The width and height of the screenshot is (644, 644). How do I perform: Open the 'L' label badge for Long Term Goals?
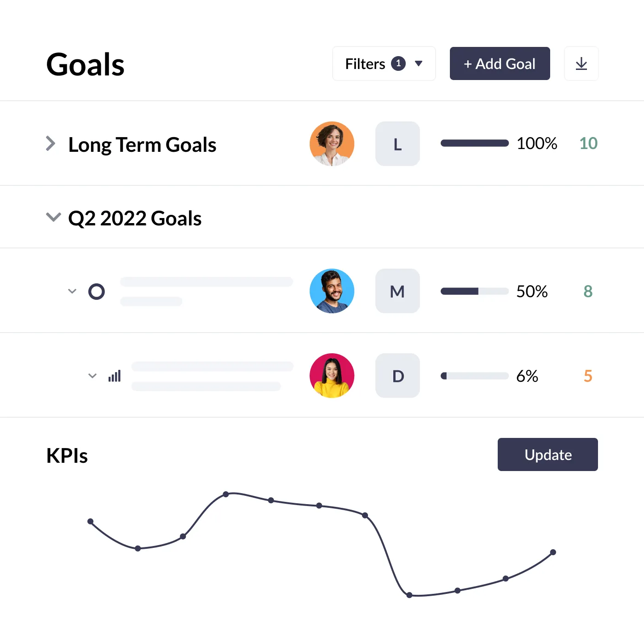pos(397,144)
